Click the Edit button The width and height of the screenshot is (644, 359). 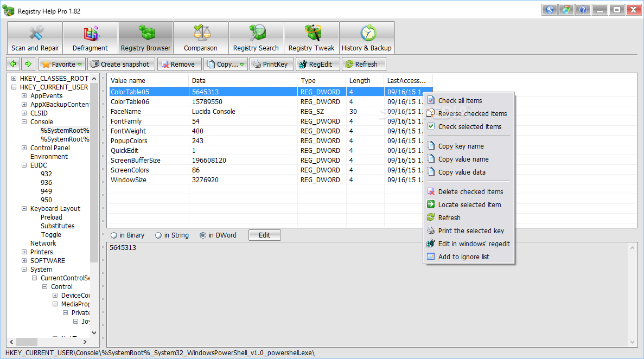click(x=265, y=235)
